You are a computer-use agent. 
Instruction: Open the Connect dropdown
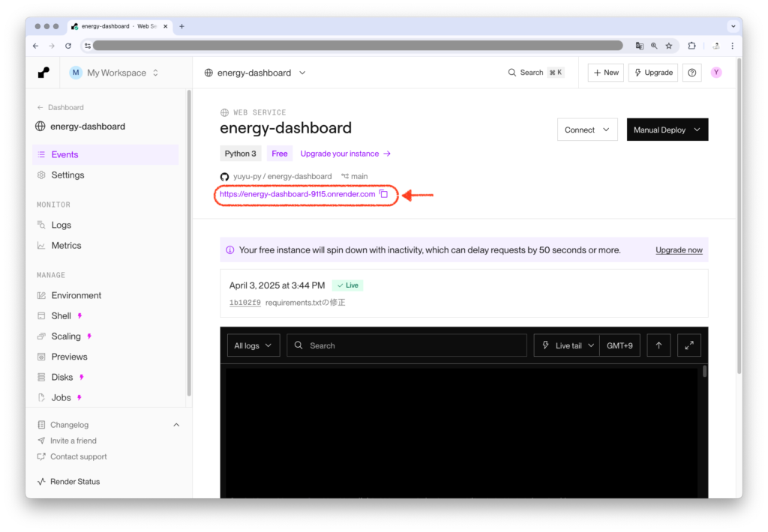point(587,130)
